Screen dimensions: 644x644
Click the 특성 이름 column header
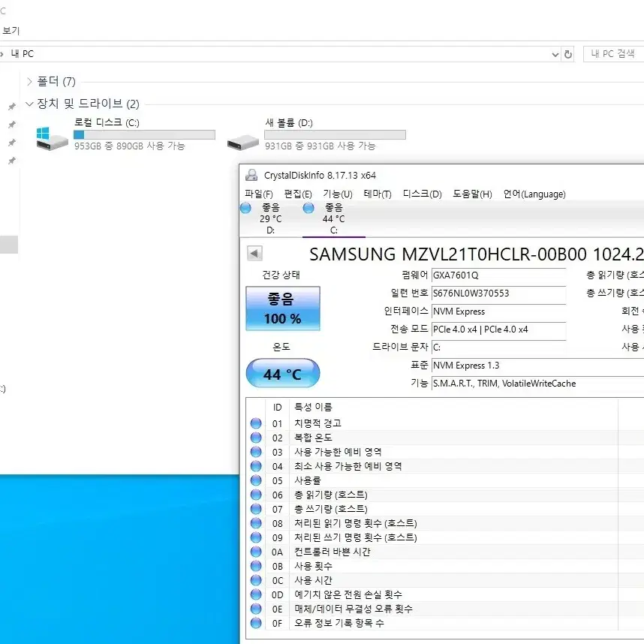click(453, 407)
